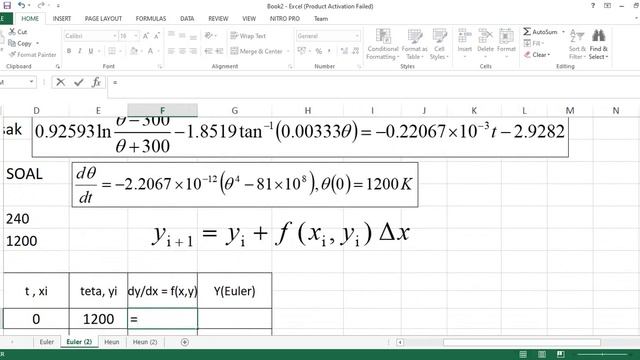Click the Increase Decimal icon
This screenshot has width=640, height=360.
pos(344,51)
